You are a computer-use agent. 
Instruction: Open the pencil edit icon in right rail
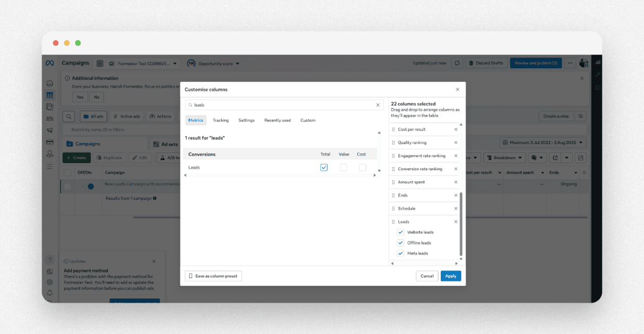coord(598,75)
